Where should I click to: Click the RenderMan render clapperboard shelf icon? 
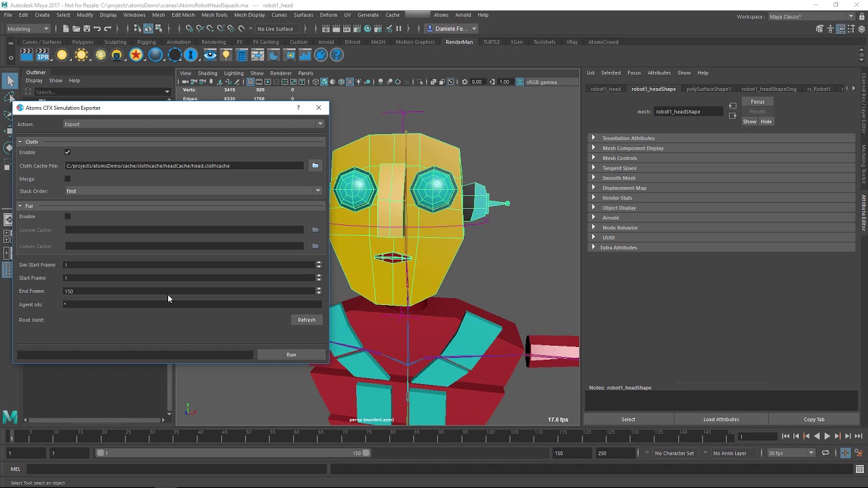tap(26, 56)
